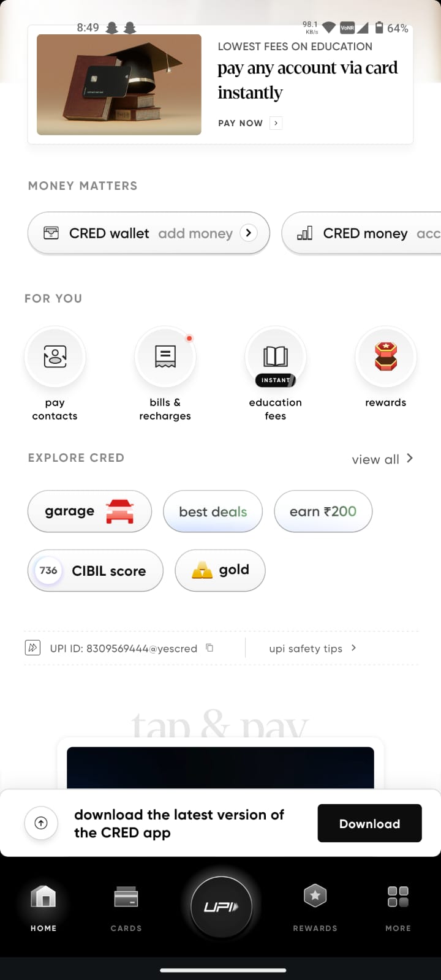Expand the CRED wallet add money arrow
The width and height of the screenshot is (441, 980).
[248, 233]
